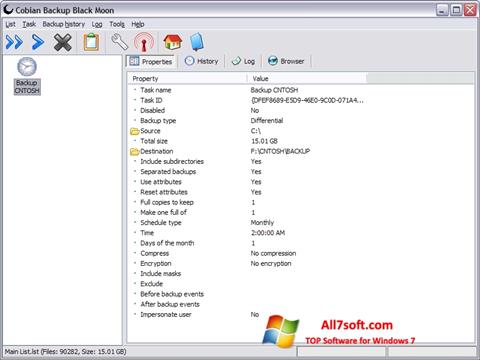The height and width of the screenshot is (360, 480).
Task: Run selected task with single-arrow icon
Action: 38,42
